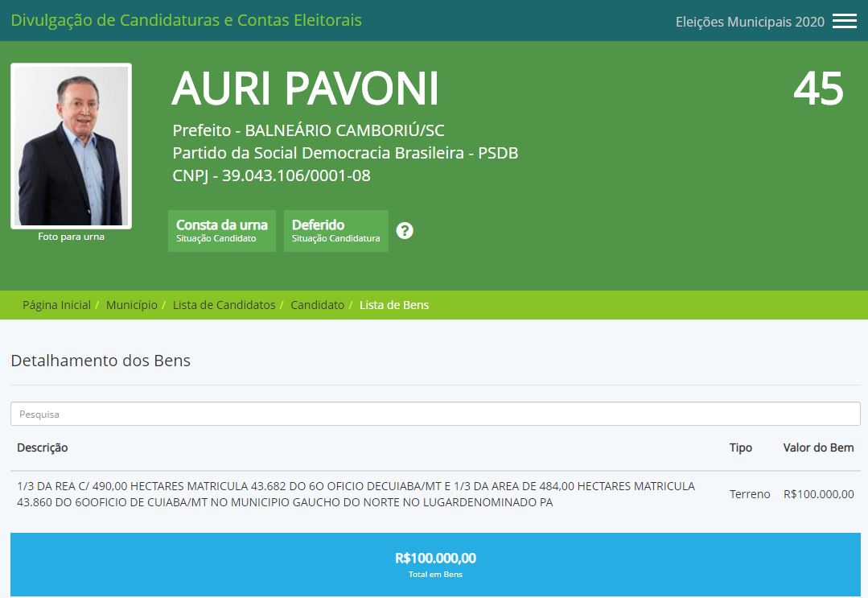Click the question mark help icon
This screenshot has height=598, width=868.
point(405,230)
